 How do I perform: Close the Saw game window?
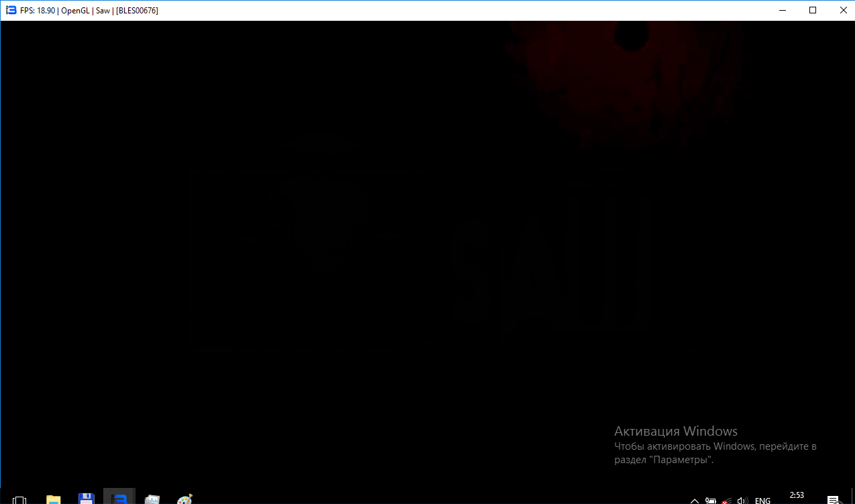pyautogui.click(x=843, y=10)
